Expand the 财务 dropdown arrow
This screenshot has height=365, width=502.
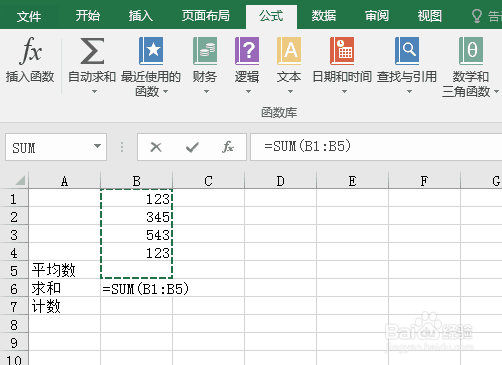pos(206,91)
